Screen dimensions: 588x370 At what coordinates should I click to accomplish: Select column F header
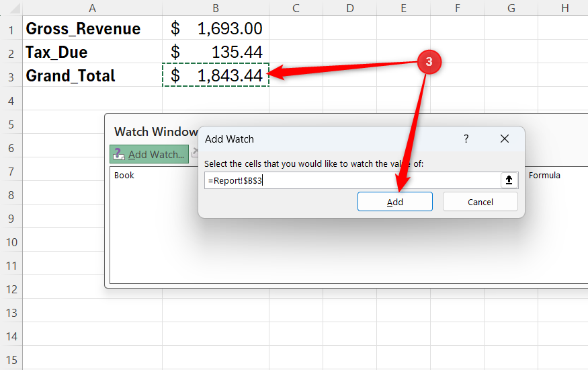pos(458,8)
